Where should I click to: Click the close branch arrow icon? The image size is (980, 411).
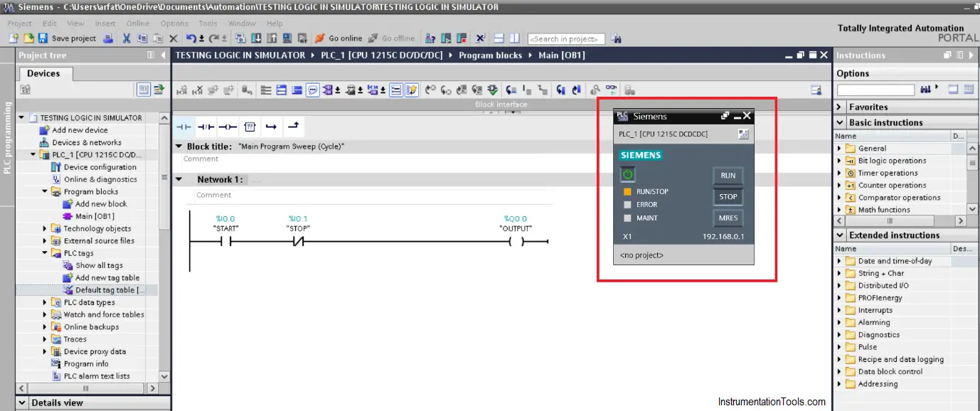pos(293,127)
